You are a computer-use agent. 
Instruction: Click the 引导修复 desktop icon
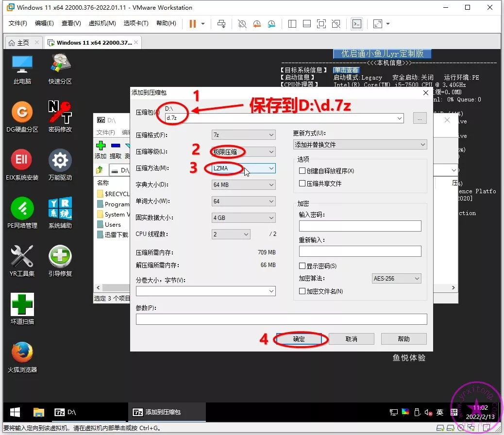[x=60, y=256]
